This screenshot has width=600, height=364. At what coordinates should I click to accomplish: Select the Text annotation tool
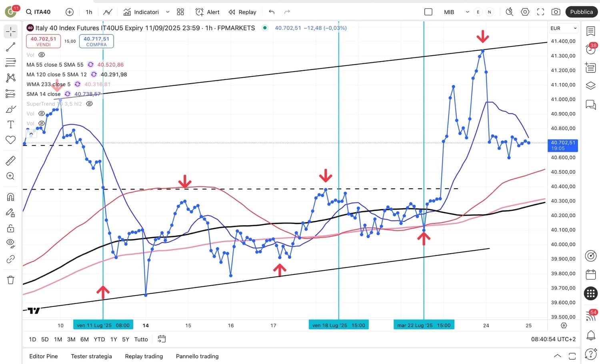[11, 124]
